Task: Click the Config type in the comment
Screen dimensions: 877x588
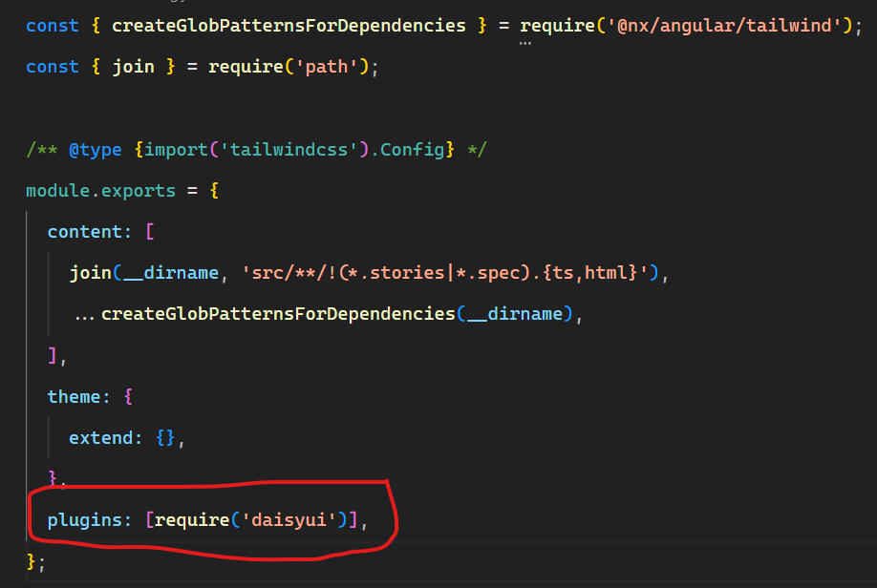Action: [x=412, y=150]
